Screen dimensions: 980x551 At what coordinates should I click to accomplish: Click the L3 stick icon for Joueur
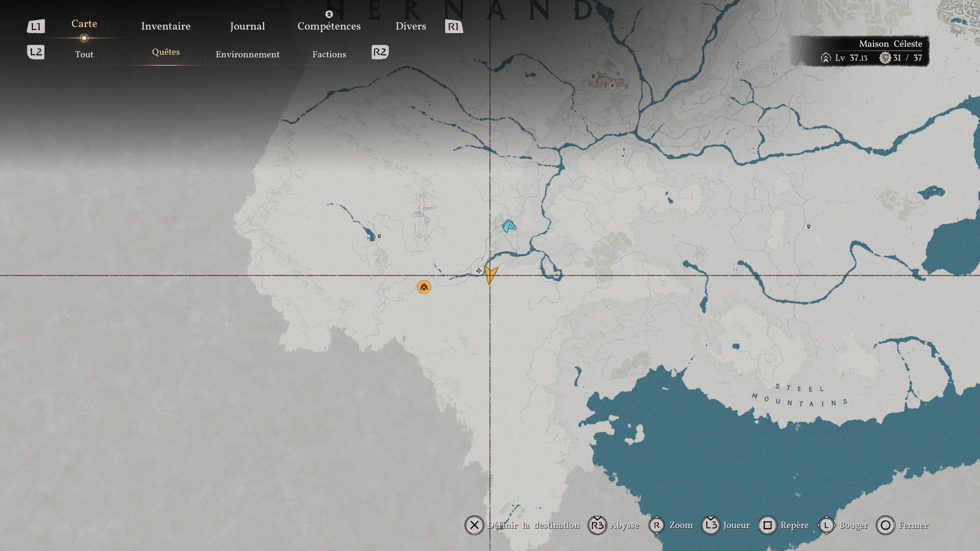click(x=710, y=525)
